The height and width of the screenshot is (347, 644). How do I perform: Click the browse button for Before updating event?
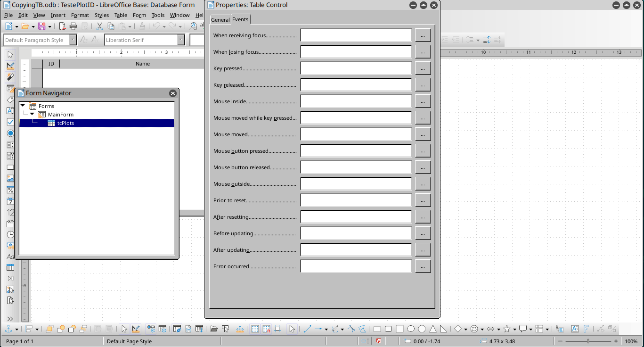[423, 233]
